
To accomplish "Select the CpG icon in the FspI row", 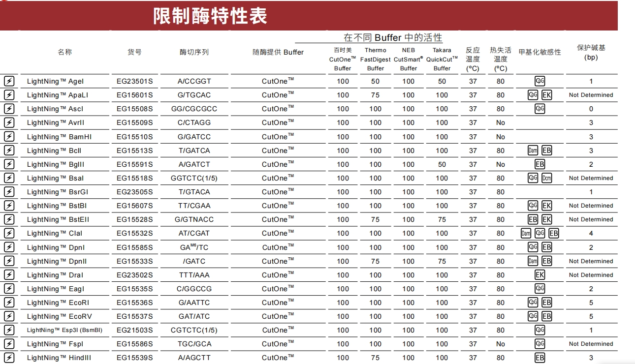I will (540, 344).
